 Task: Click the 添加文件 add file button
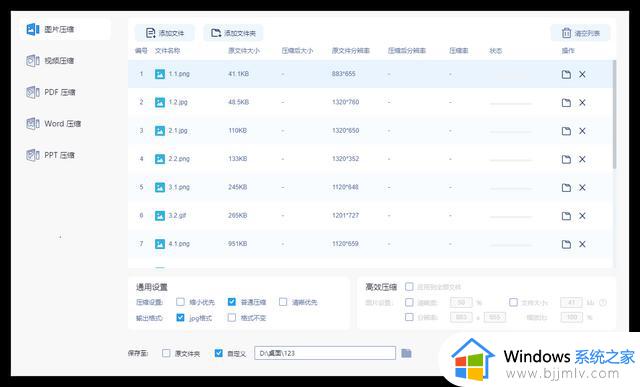point(165,33)
